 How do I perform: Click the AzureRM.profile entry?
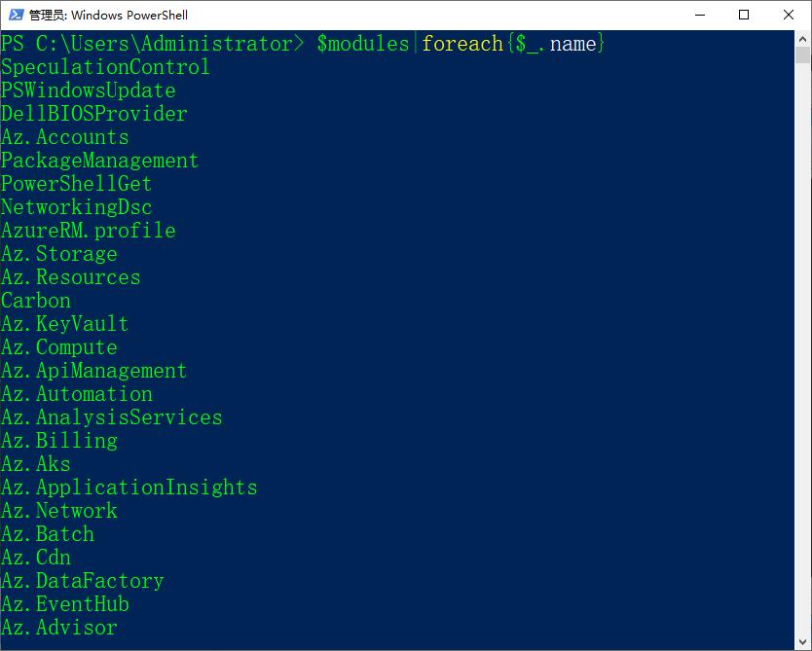click(88, 230)
